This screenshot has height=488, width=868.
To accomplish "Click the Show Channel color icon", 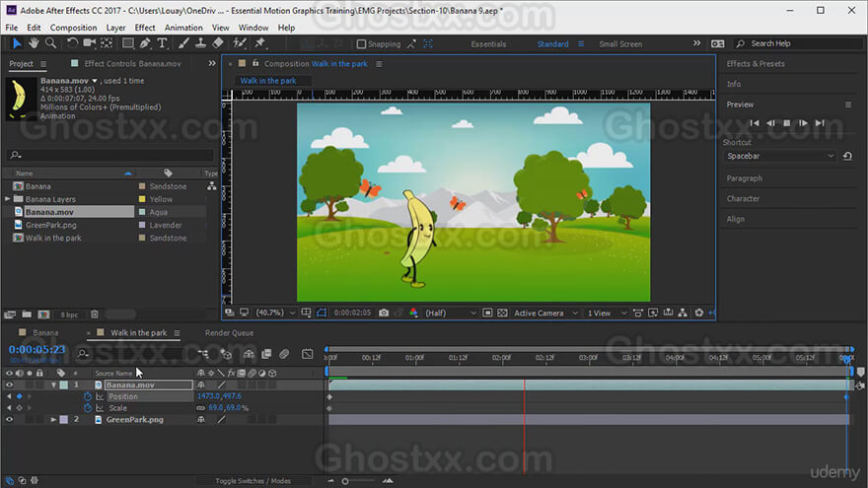I will click(413, 314).
